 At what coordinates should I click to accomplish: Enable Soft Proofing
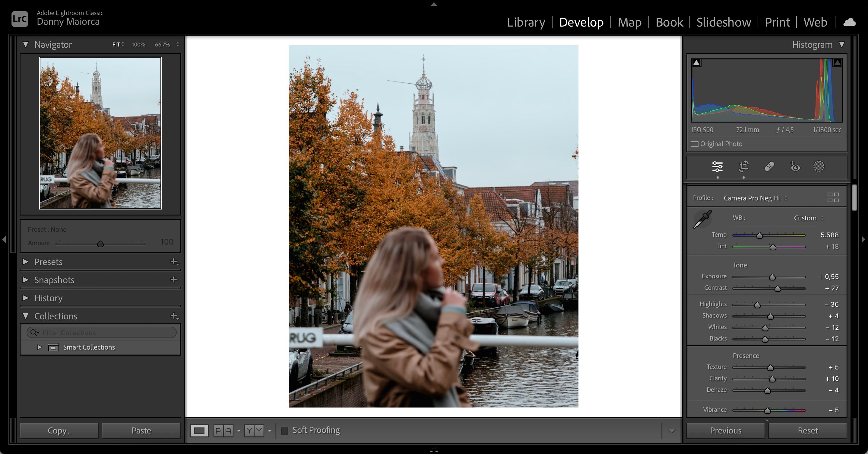[285, 430]
